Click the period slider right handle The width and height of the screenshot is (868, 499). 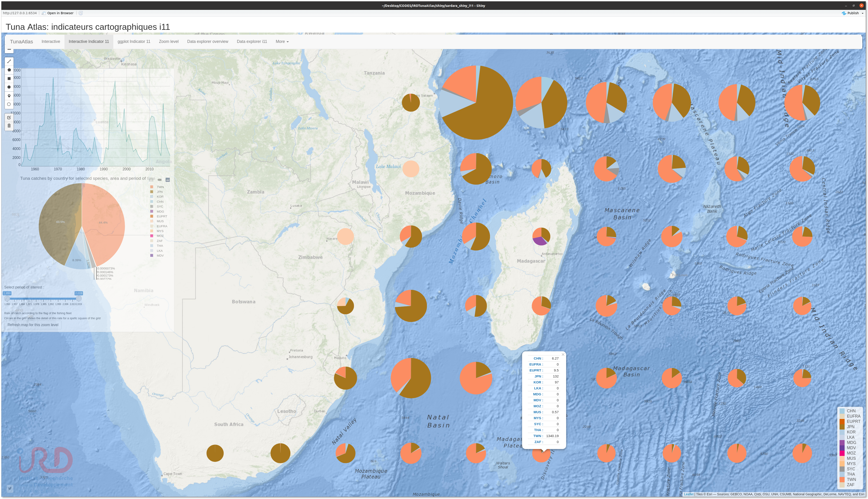point(79,299)
